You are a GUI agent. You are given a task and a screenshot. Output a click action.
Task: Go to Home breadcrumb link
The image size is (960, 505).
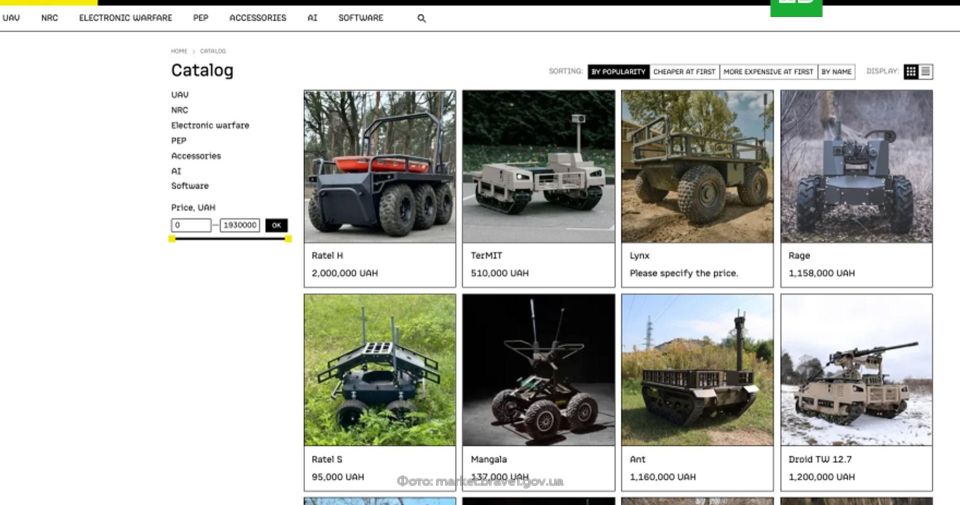click(x=179, y=51)
